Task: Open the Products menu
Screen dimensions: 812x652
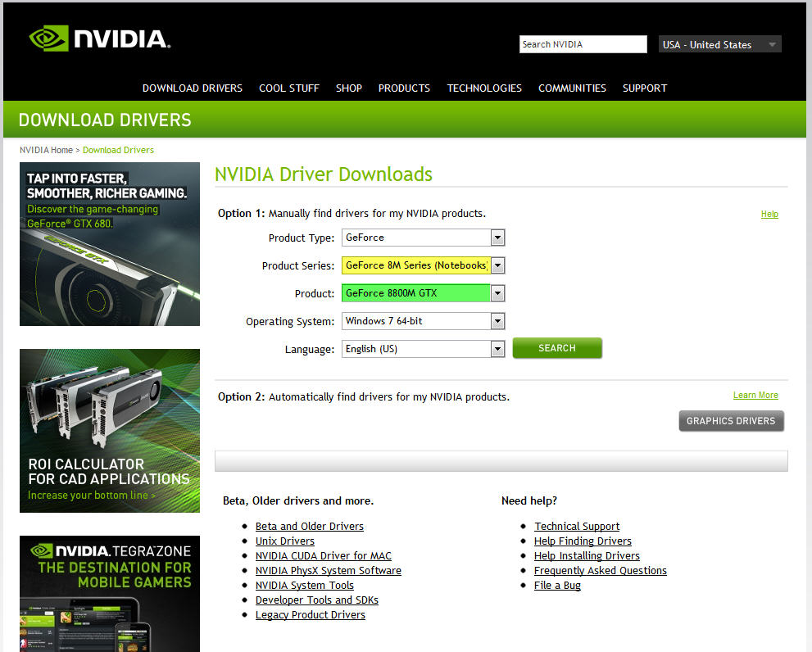Action: 404,88
